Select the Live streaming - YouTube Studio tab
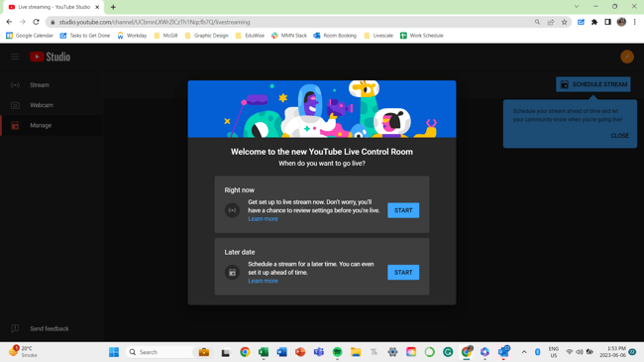This screenshot has height=362, width=644. point(54,7)
